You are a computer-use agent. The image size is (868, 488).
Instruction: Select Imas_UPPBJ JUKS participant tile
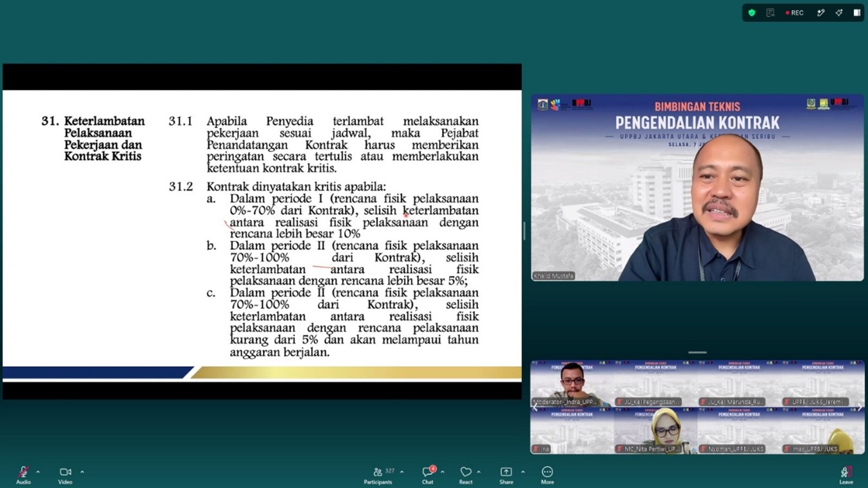[823, 431]
